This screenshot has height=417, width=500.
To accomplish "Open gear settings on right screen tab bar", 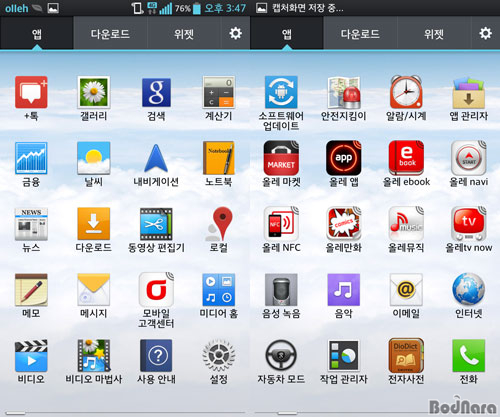I will tap(485, 33).
